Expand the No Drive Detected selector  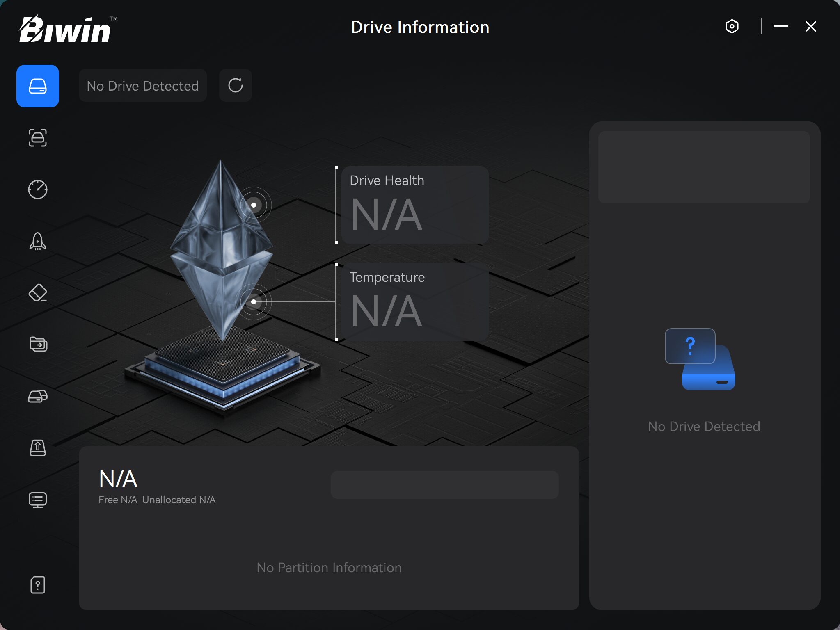(143, 86)
